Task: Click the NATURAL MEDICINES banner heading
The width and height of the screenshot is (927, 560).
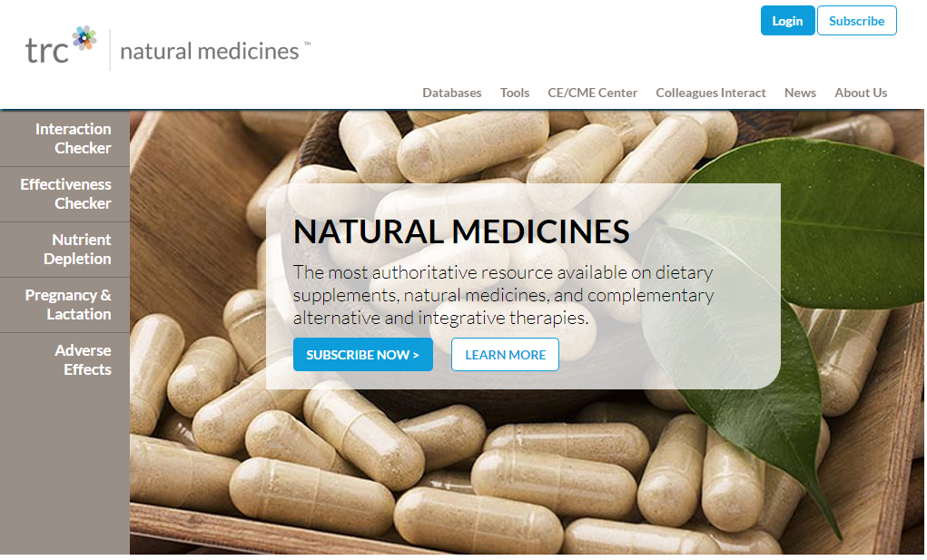Action: point(461,231)
